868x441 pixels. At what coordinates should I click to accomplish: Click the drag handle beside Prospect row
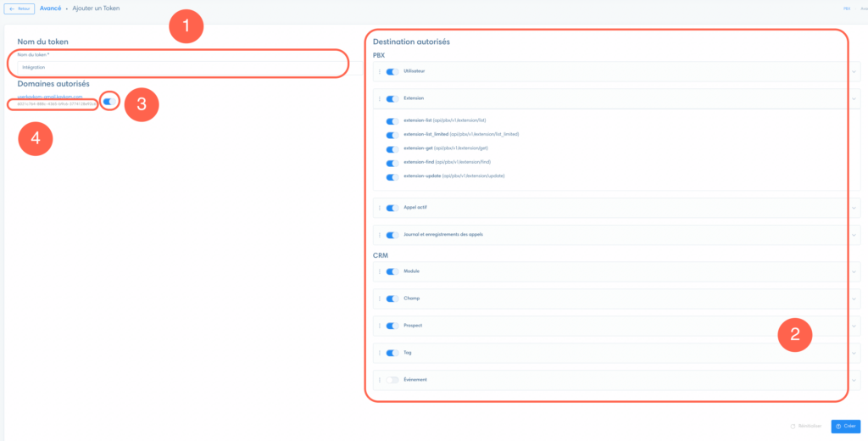coord(380,326)
